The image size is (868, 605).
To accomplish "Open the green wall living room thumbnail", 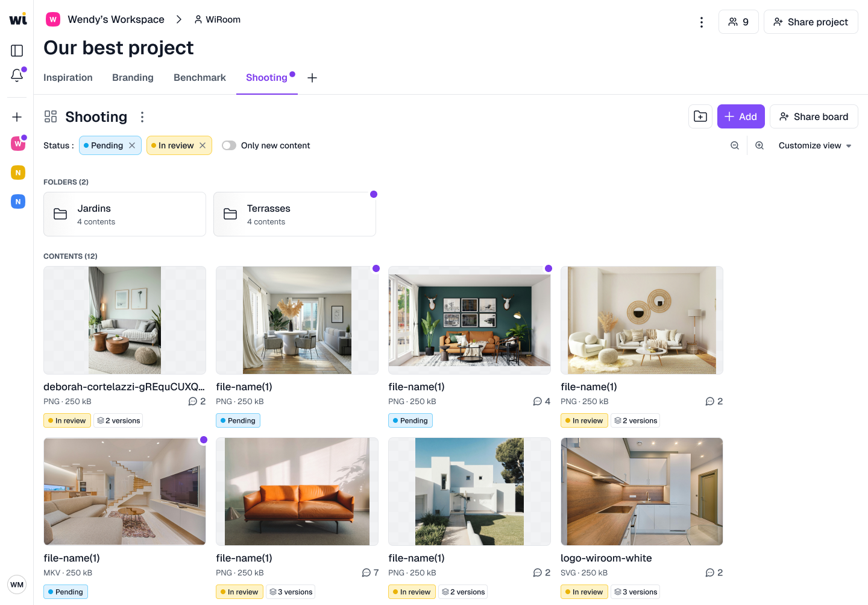I will (470, 320).
